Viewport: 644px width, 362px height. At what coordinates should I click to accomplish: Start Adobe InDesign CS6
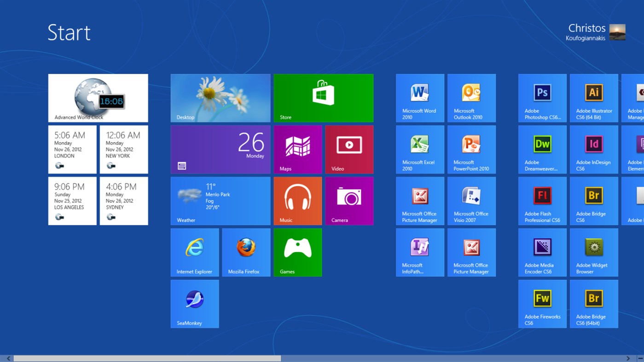594,149
